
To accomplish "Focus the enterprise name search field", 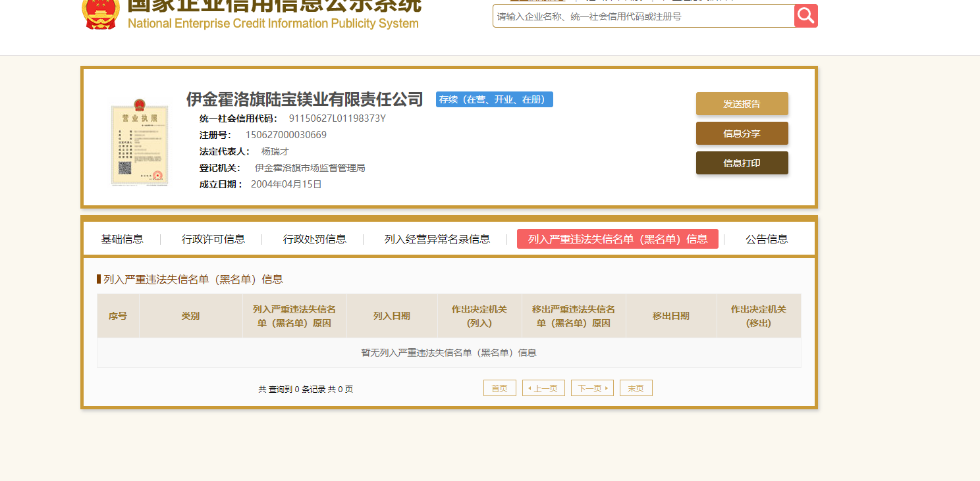I will pyautogui.click(x=643, y=16).
